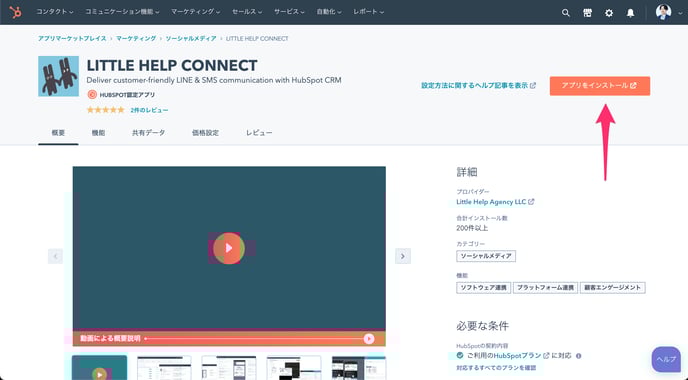Select the second screenshot thumbnail
This screenshot has width=688, height=380.
pyautogui.click(x=164, y=368)
